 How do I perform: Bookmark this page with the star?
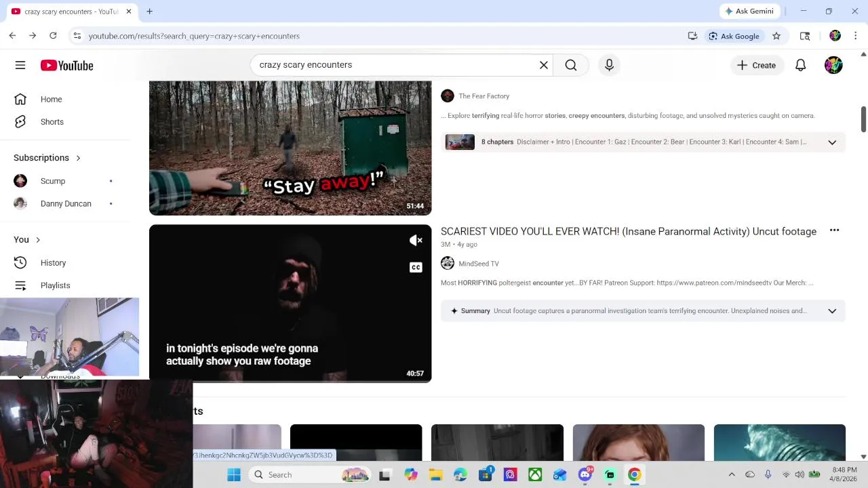pos(776,36)
